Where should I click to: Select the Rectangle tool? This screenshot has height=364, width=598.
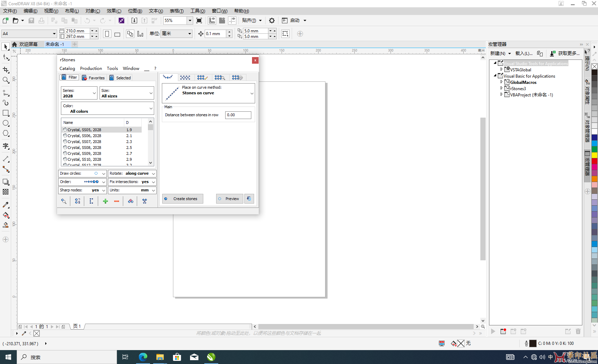6,113
